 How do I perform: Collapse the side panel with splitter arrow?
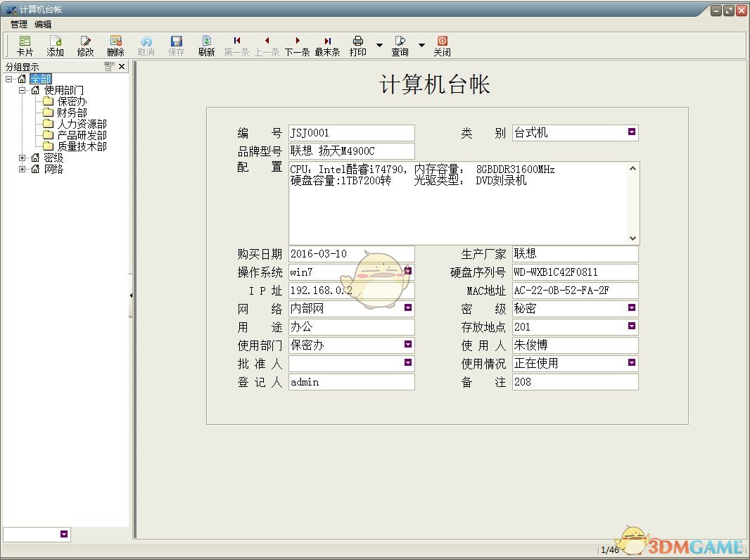pos(131,295)
